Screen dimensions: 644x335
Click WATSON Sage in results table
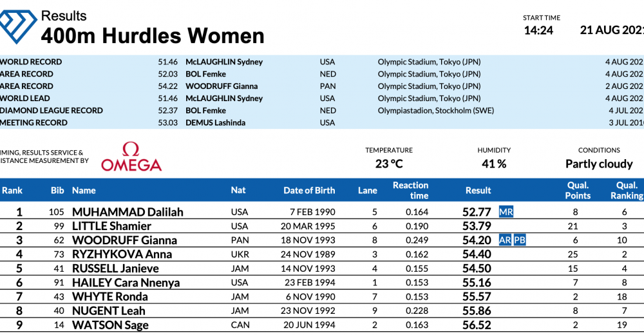coord(110,325)
